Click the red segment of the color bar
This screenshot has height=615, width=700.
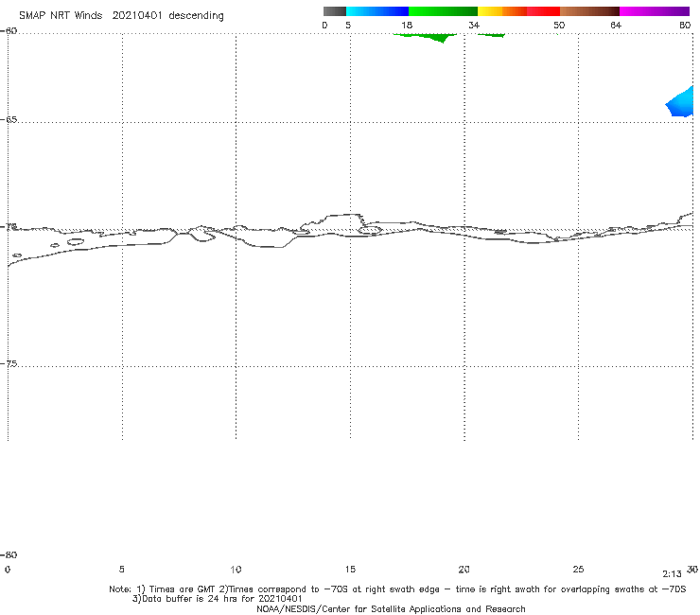543,11
